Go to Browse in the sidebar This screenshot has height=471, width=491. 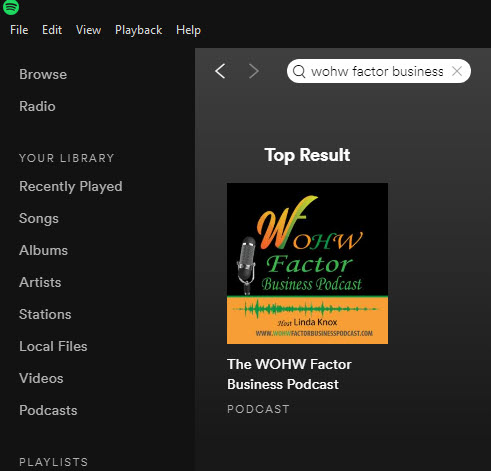(x=43, y=74)
